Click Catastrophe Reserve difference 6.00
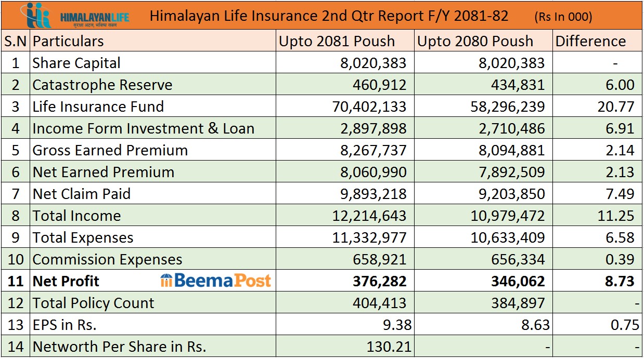 click(620, 85)
